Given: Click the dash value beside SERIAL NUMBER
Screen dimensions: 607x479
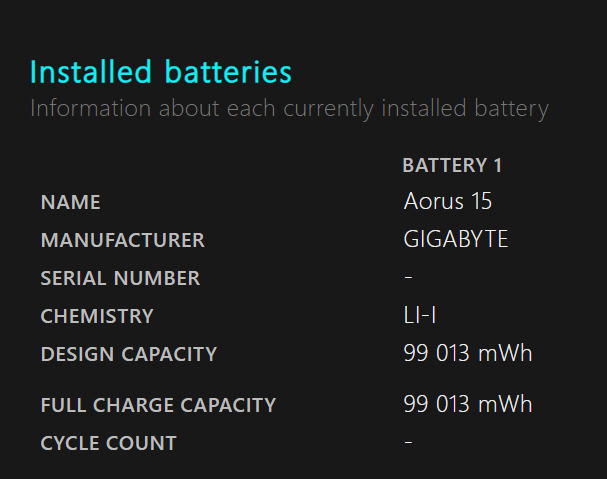Looking at the screenshot, I should click(409, 277).
